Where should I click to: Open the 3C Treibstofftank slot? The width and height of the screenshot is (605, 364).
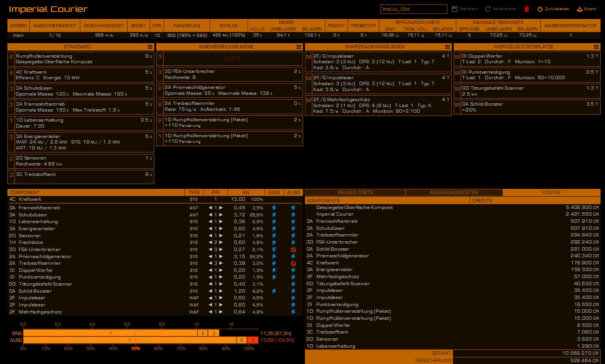pyautogui.click(x=81, y=177)
